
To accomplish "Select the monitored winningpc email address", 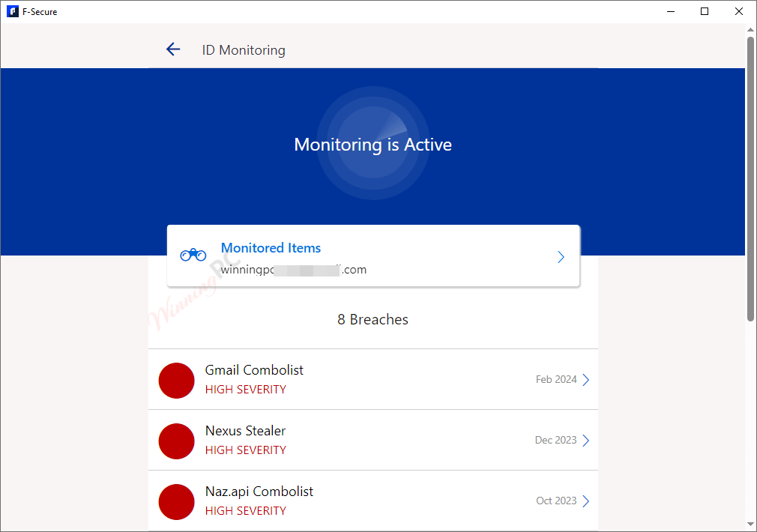I will coord(294,270).
